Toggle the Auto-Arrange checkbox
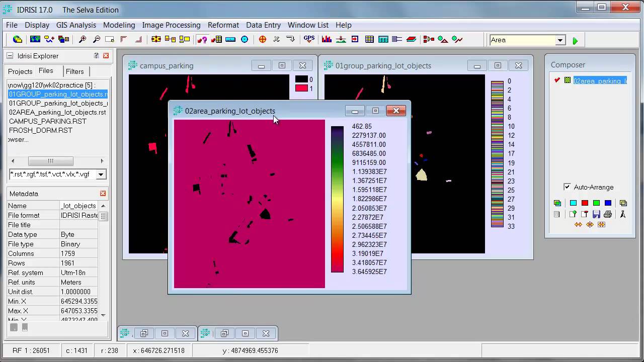 [567, 187]
